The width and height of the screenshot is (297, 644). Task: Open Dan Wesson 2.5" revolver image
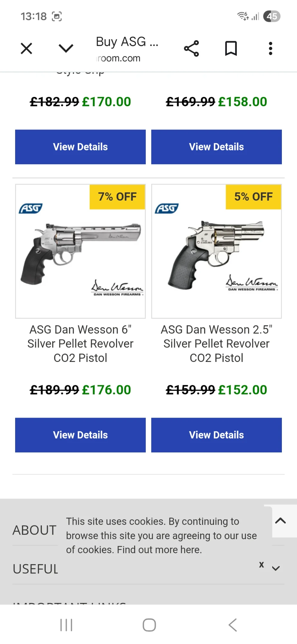[217, 251]
